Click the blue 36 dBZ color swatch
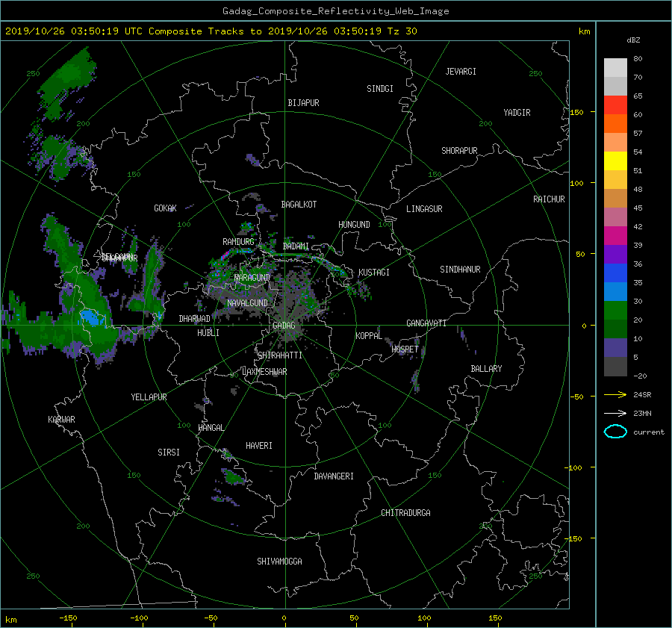Image resolution: width=672 pixels, height=628 pixels. [x=615, y=273]
